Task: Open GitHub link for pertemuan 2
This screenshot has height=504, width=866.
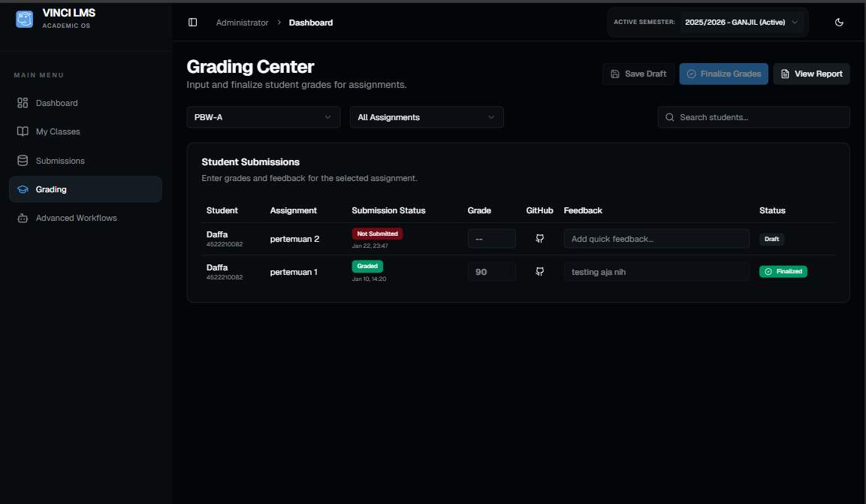Action: tap(539, 239)
